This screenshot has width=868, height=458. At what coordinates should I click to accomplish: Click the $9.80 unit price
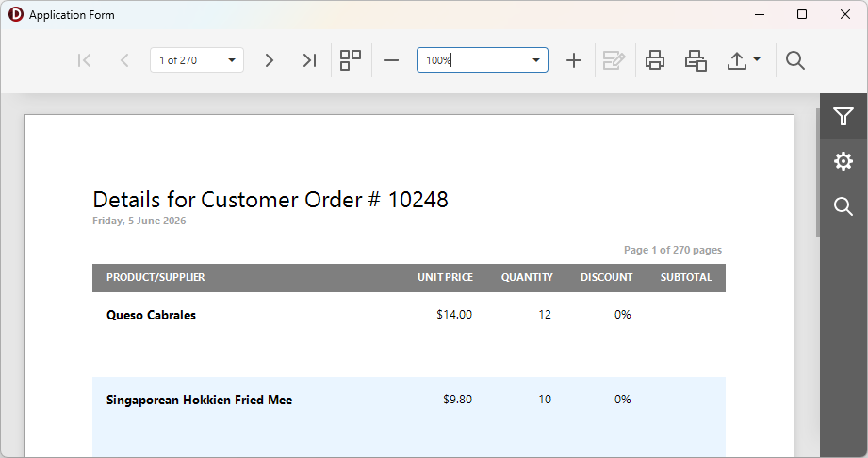pyautogui.click(x=457, y=400)
